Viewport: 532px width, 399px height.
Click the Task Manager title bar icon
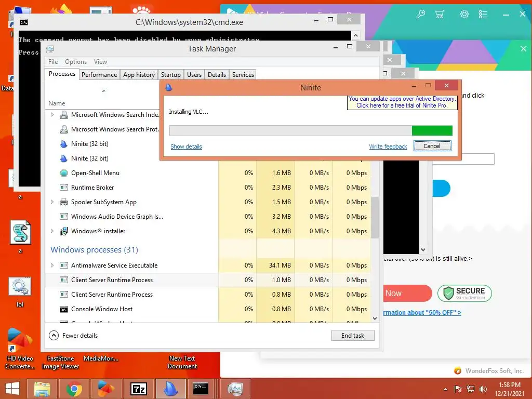(x=50, y=49)
